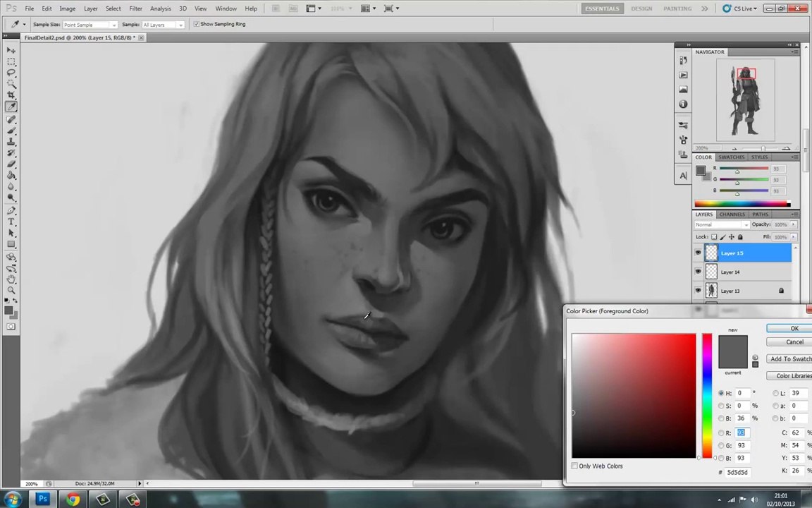Select the History Brush tool
812x508 pixels.
point(11,153)
